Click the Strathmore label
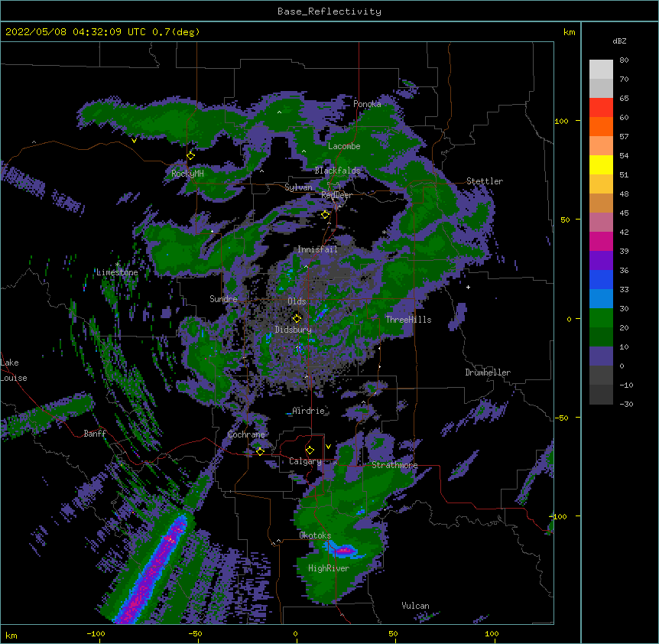Screen dimensions: 659x644 394,465
